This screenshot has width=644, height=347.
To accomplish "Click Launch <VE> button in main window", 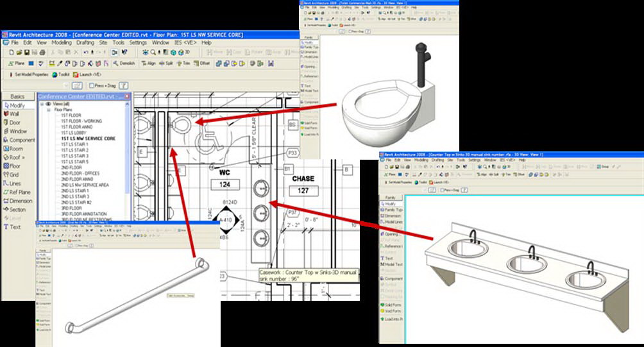I will pyautogui.click(x=87, y=75).
